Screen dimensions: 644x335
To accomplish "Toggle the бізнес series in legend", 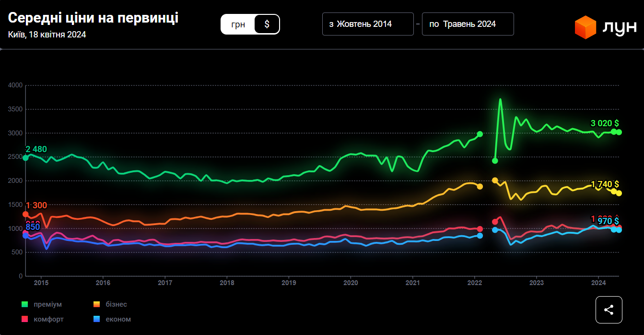I will coord(115,304).
